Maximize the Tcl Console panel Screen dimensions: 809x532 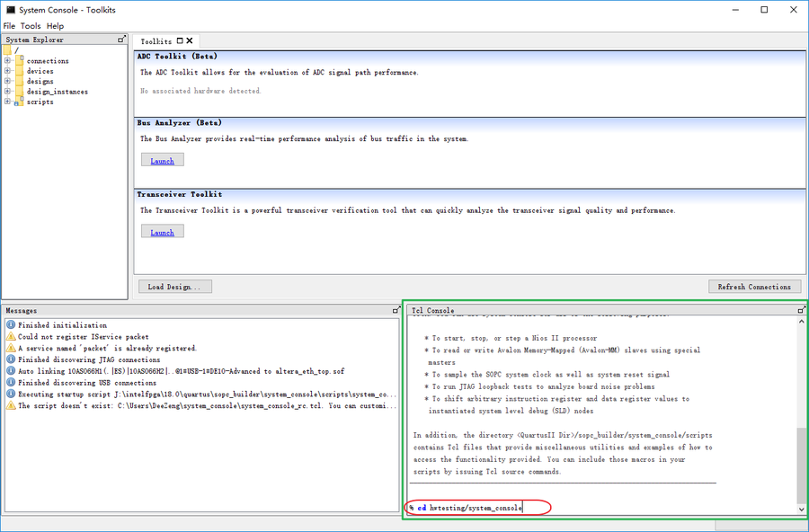801,310
